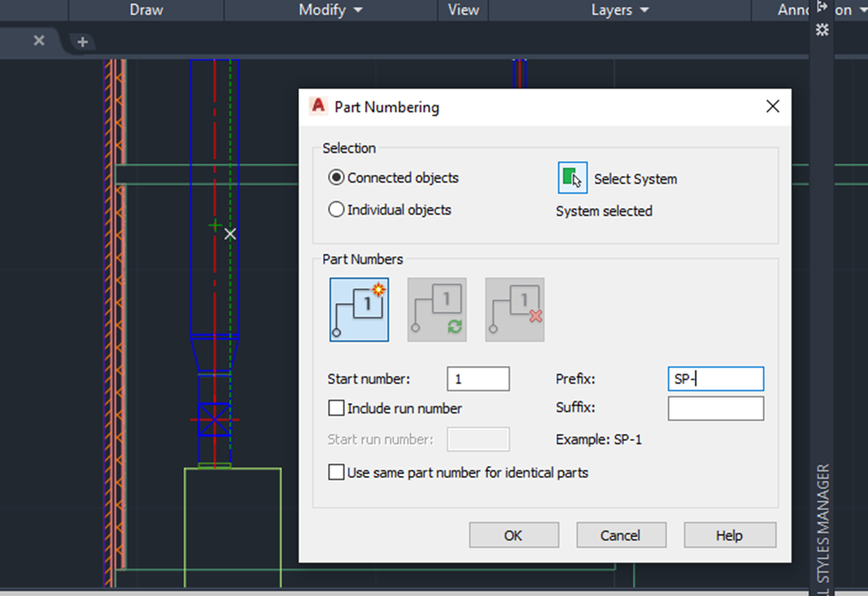Click the remove part numbers icon
The height and width of the screenshot is (596, 868).
pos(515,310)
